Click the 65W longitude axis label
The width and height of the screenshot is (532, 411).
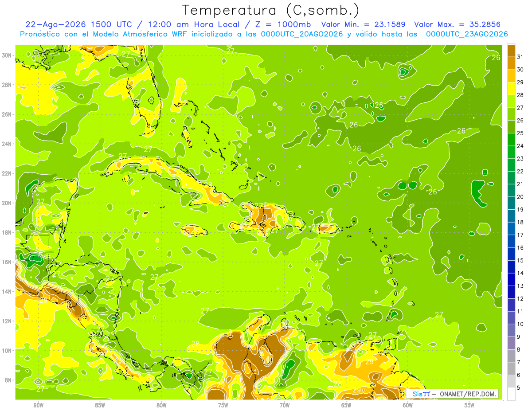pos(346,405)
